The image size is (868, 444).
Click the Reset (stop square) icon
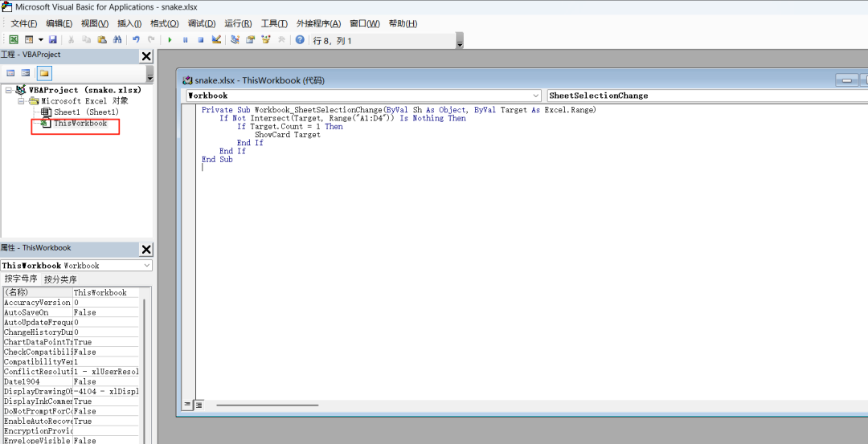[x=201, y=40]
